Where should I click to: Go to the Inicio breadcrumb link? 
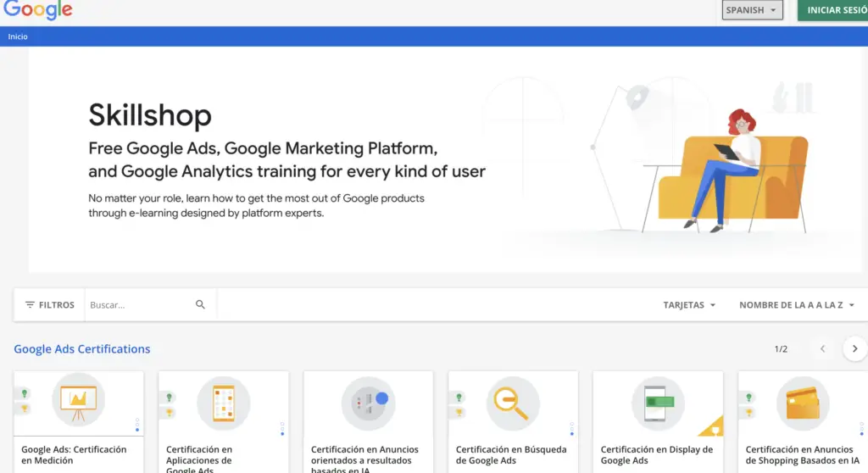(x=18, y=36)
